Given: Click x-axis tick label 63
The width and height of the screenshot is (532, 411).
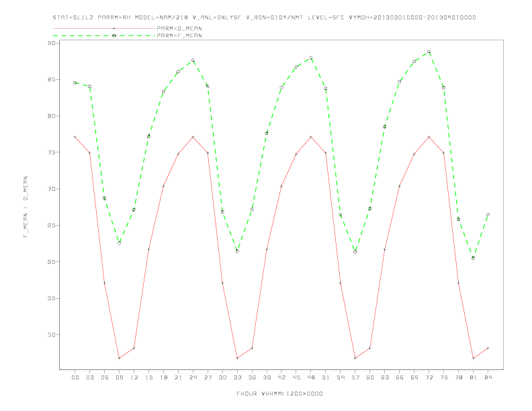Looking at the screenshot, I should click(x=385, y=377).
